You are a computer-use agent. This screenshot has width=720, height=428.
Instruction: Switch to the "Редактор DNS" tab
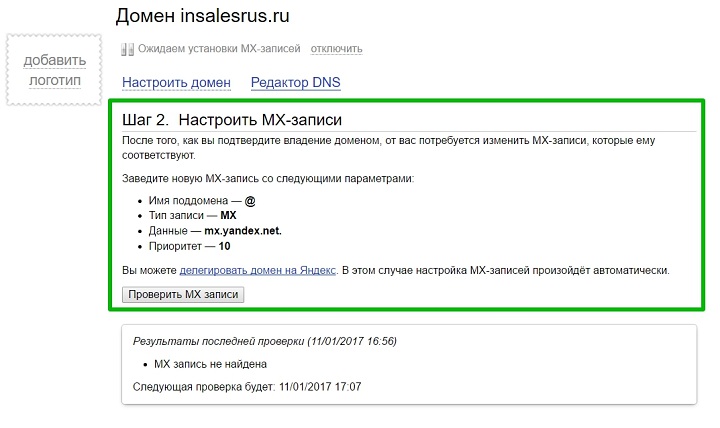click(x=296, y=83)
